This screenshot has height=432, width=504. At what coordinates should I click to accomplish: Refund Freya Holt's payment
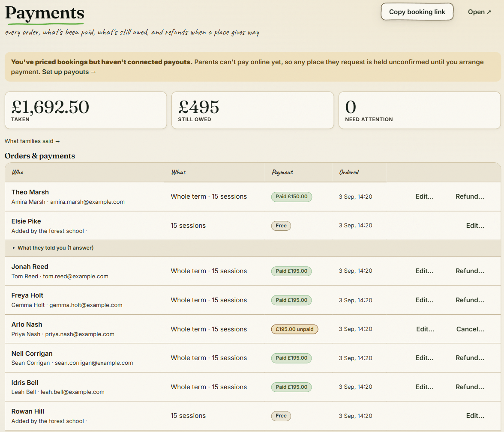point(470,300)
